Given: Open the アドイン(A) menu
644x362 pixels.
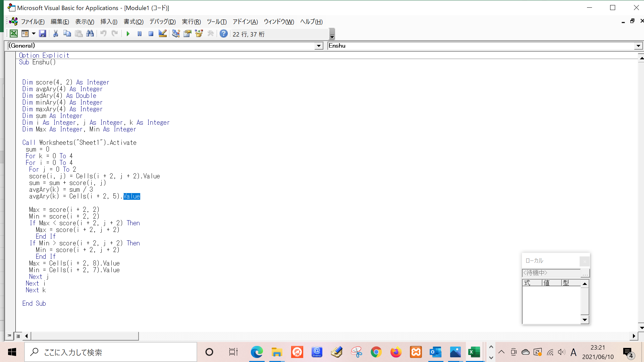Looking at the screenshot, I should tap(245, 22).
